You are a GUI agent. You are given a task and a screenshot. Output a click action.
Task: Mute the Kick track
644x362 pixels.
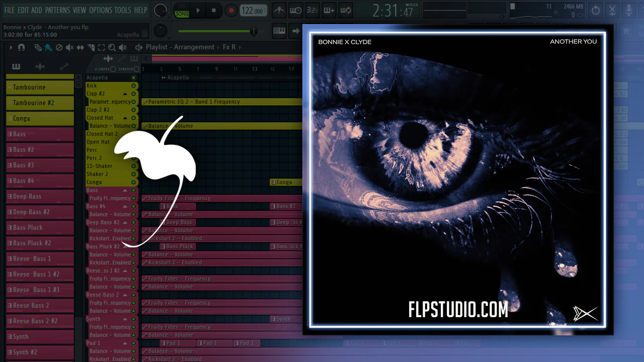(133, 85)
